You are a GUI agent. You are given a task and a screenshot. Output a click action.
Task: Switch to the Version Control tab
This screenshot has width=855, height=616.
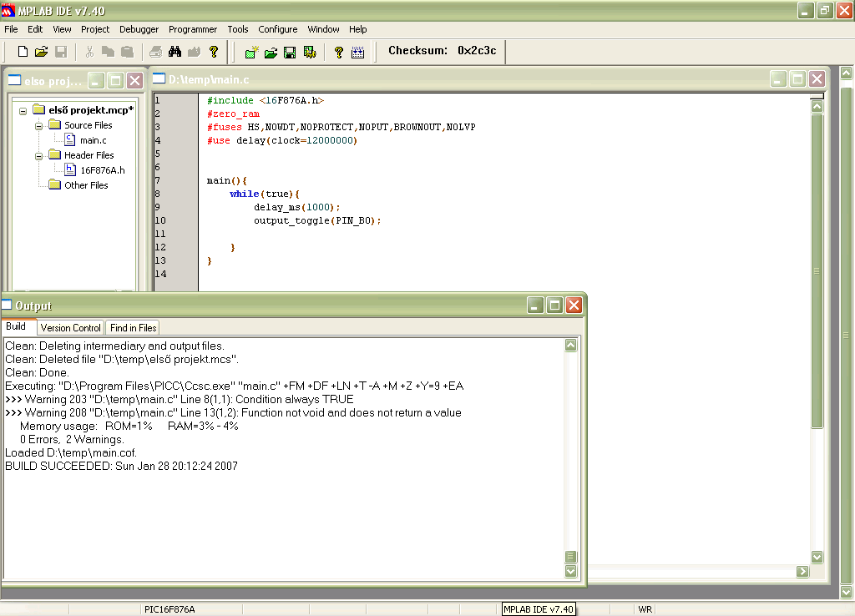[x=71, y=328]
